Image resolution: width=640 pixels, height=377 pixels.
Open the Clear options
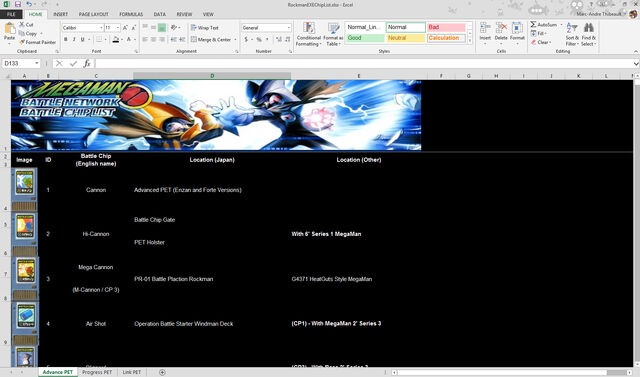pyautogui.click(x=541, y=42)
